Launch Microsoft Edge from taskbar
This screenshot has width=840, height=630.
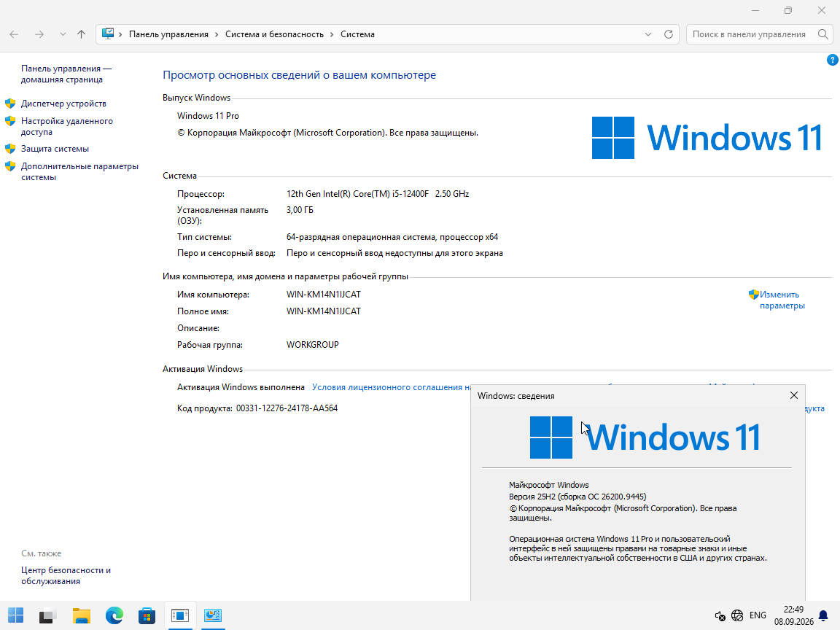(114, 615)
